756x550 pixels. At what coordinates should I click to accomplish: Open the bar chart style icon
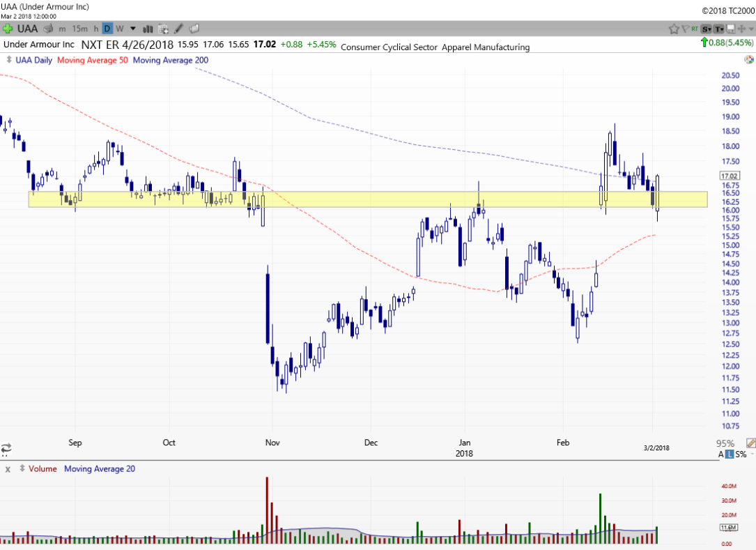(x=148, y=29)
